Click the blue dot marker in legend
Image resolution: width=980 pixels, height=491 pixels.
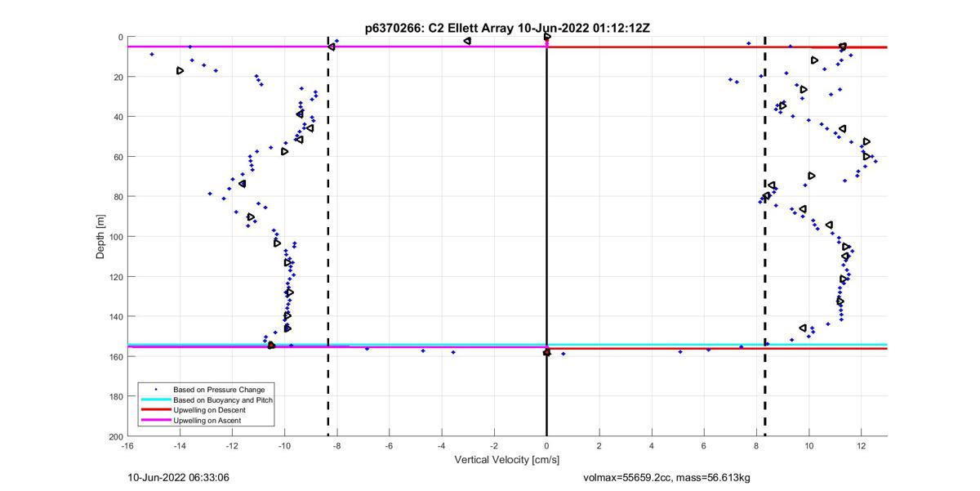155,390
